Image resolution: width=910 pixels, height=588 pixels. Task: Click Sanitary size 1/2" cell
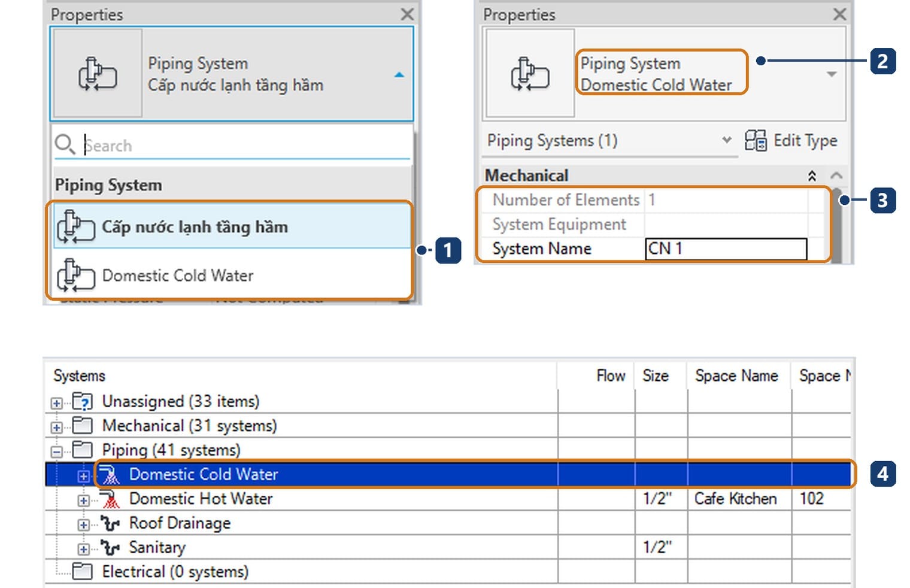[x=661, y=547]
